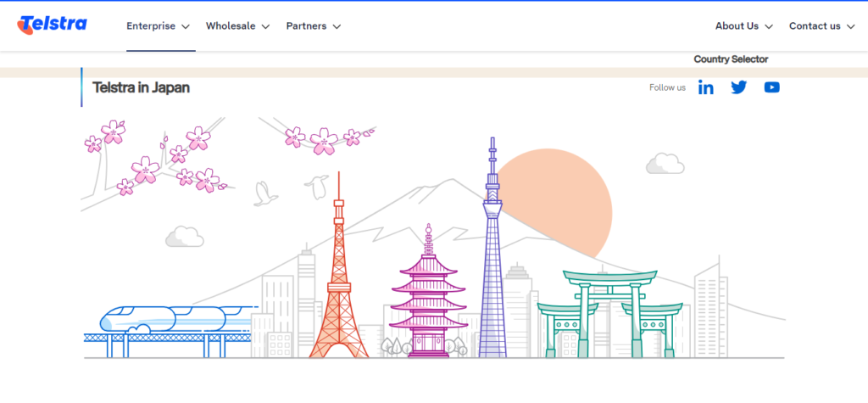Expand the chevron next to Enterprise
This screenshot has height=403, width=868.
pos(186,26)
